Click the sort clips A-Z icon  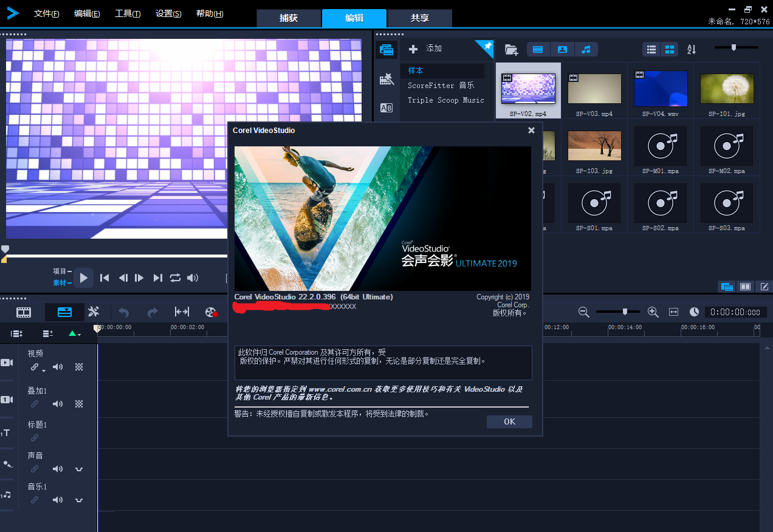[692, 49]
